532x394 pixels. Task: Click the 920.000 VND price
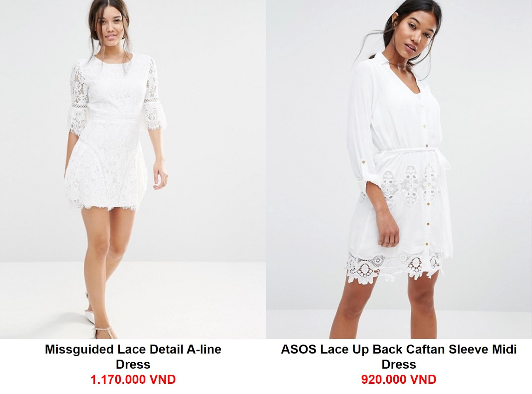[x=399, y=379]
